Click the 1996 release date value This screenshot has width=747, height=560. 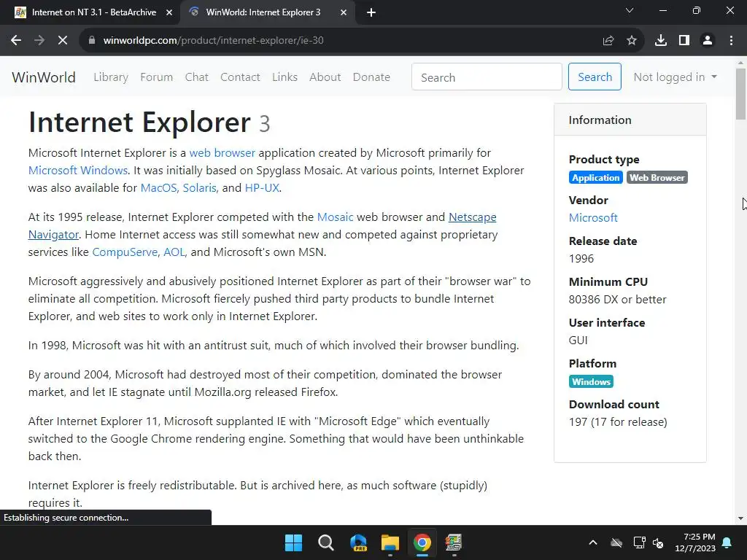581,259
